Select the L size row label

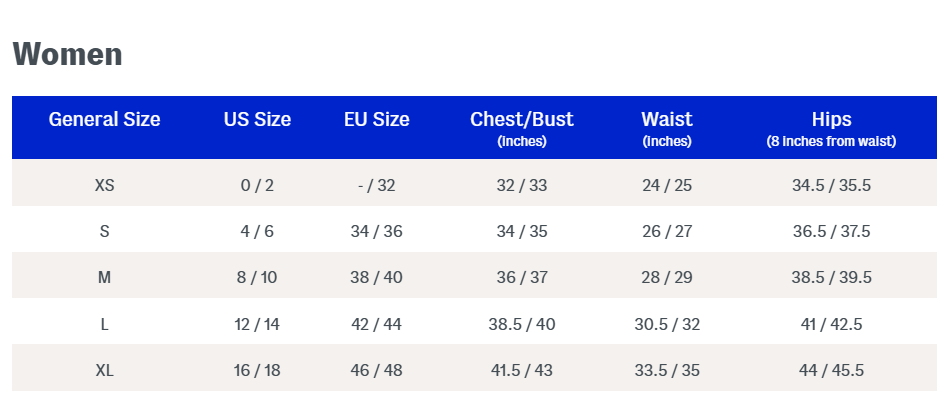click(104, 324)
